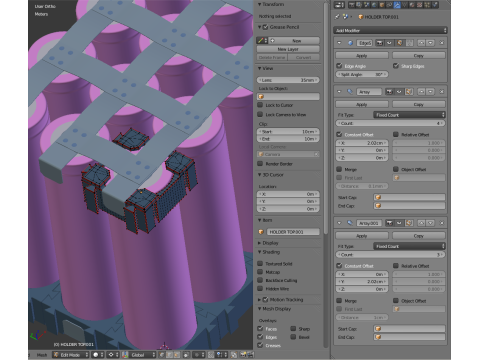Open the Object properties tab
The height and width of the screenshot is (360, 480).
click(382, 5)
